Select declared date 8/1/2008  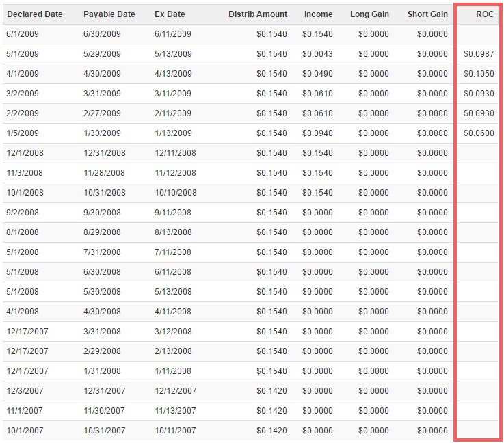(x=23, y=232)
